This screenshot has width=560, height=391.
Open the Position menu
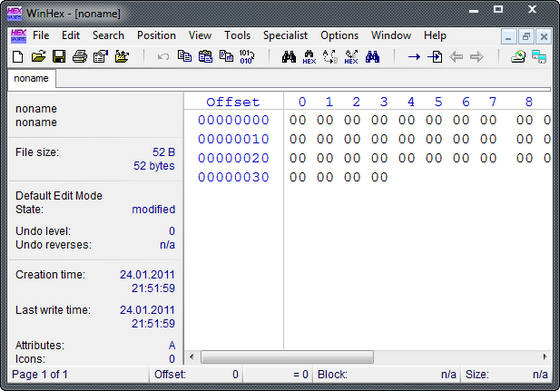[x=156, y=35]
